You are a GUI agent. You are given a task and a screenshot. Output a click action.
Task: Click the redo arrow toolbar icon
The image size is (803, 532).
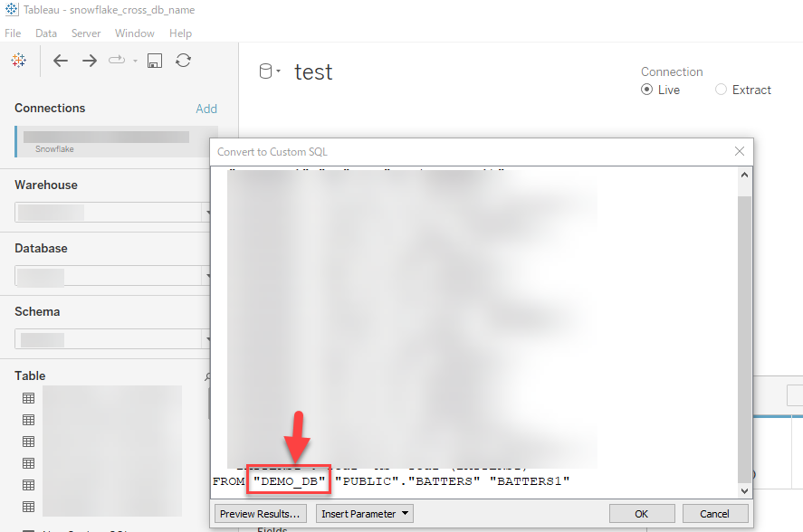pyautogui.click(x=117, y=60)
